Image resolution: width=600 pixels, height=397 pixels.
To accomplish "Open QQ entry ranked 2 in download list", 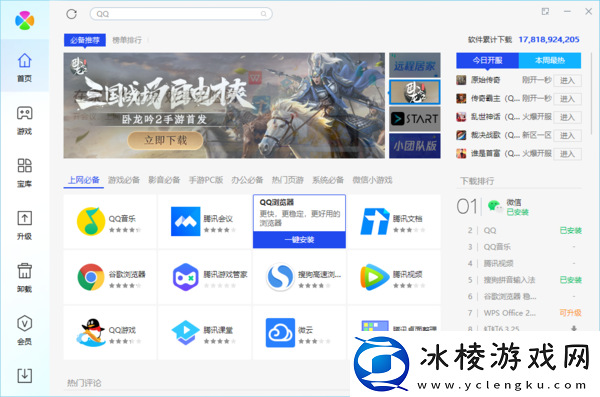I will (x=490, y=230).
